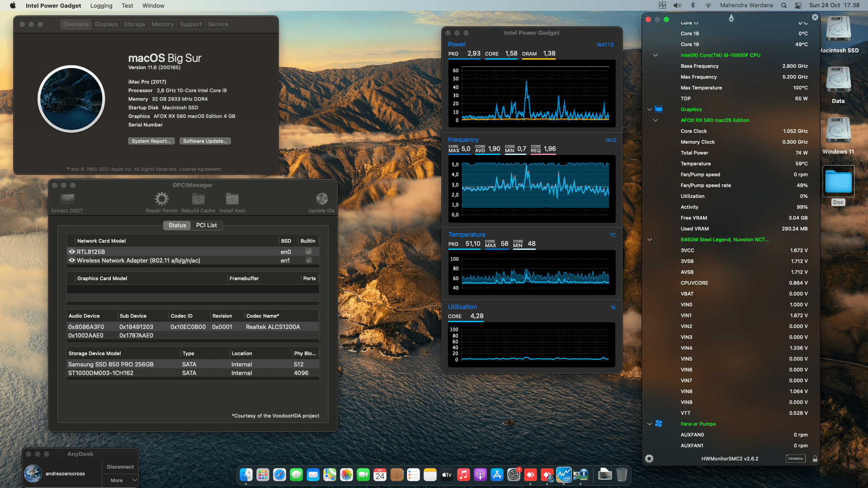868x488 pixels.
Task: Toggle eye icon for Wireless Network Adapter
Action: (71, 260)
